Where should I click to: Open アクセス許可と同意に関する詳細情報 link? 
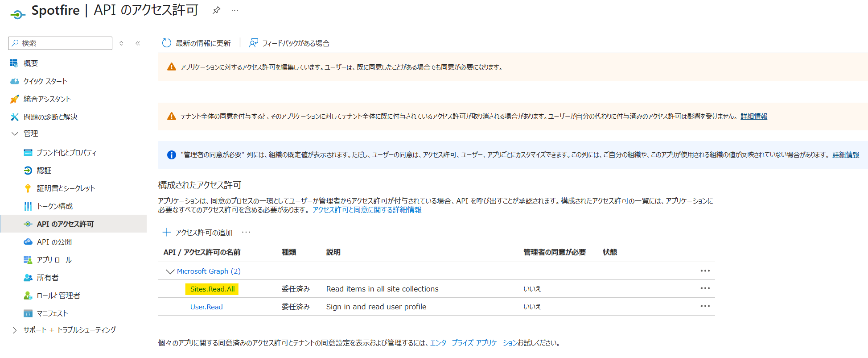coord(367,210)
